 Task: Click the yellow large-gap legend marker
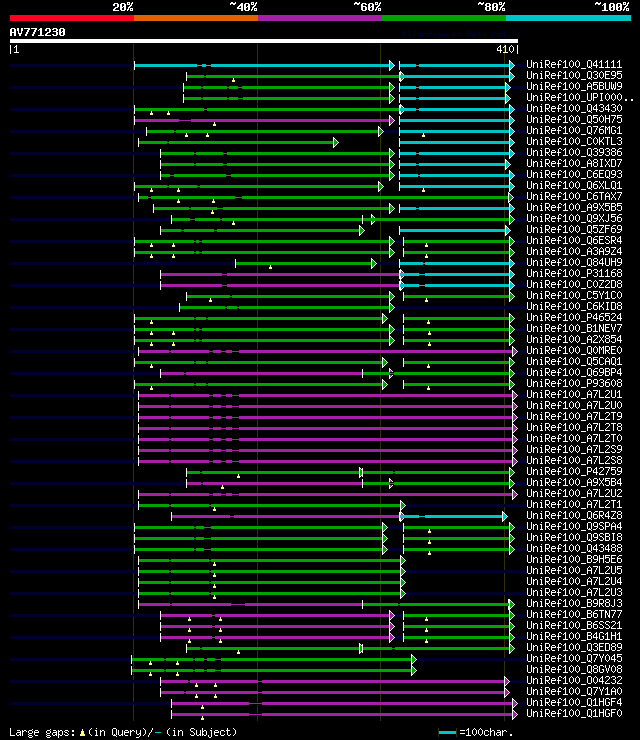[x=82, y=732]
